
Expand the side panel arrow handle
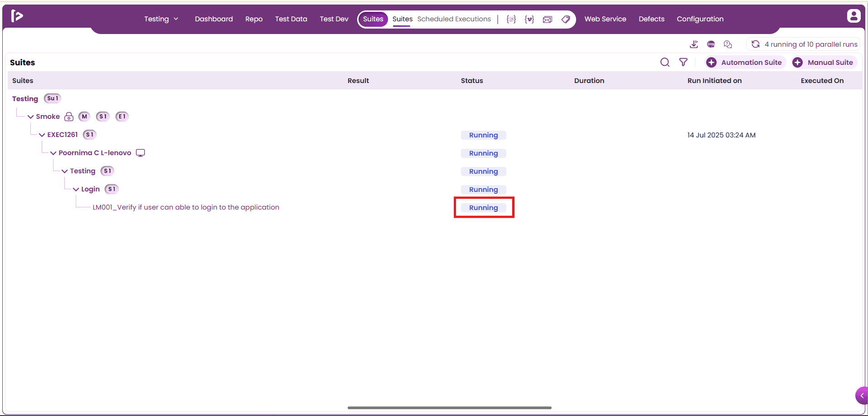(861, 396)
